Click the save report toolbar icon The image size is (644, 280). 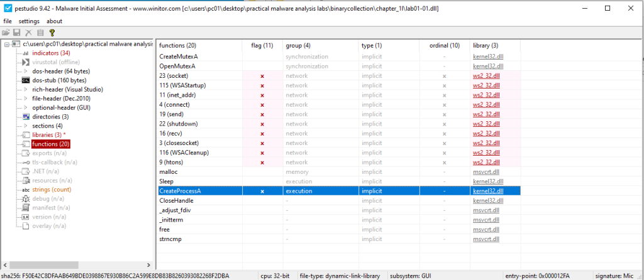[17, 33]
